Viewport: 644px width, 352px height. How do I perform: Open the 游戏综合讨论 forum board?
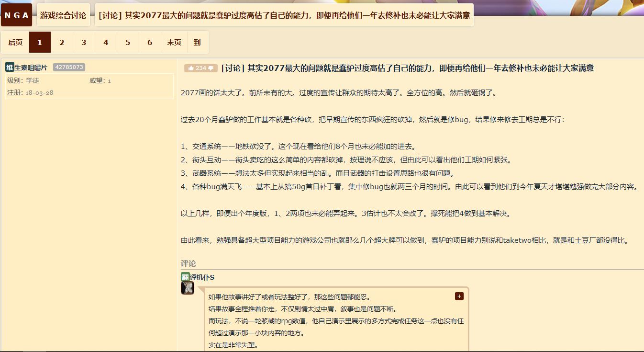[x=63, y=15]
